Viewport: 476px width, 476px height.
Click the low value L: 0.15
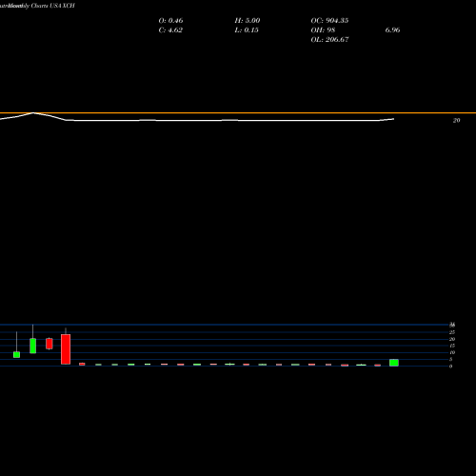(x=247, y=30)
